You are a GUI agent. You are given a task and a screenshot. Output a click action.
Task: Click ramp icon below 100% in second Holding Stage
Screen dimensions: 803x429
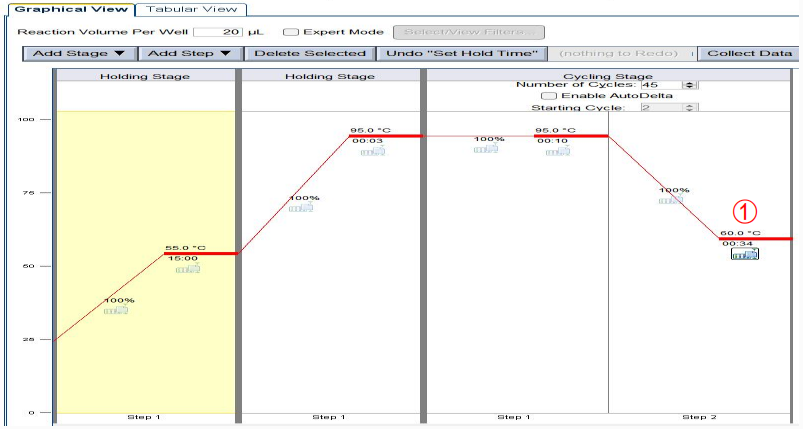point(302,209)
